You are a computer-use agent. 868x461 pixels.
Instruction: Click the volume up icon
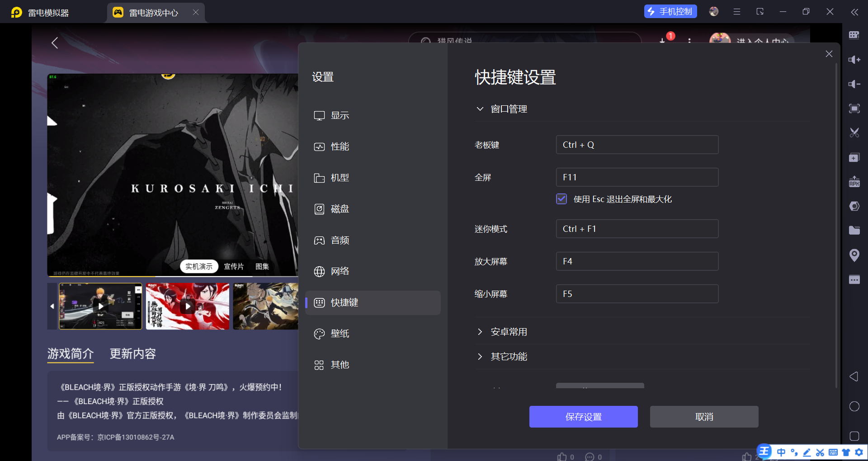click(x=854, y=60)
